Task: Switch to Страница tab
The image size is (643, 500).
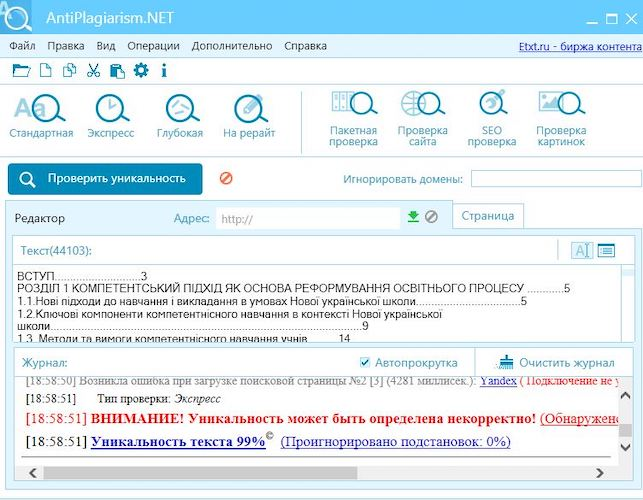Action: (x=488, y=216)
